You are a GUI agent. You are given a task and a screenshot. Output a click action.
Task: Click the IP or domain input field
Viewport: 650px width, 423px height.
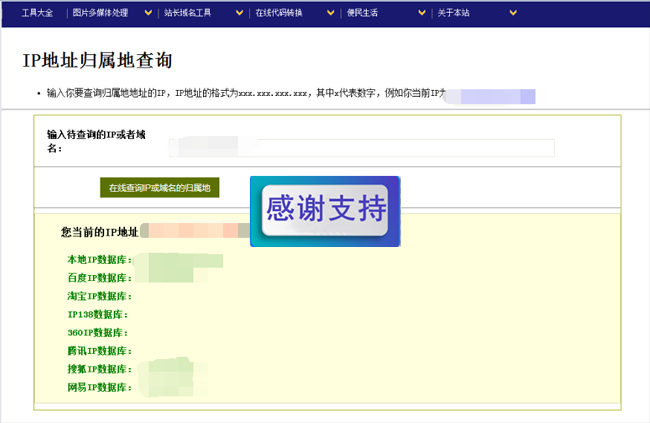361,148
